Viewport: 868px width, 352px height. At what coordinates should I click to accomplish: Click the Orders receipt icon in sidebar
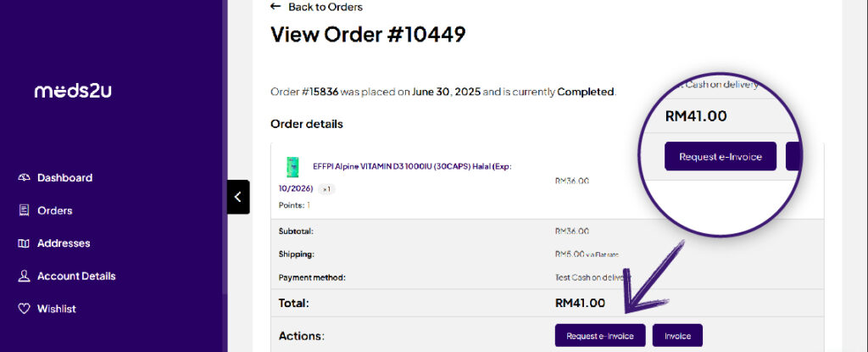[x=24, y=210]
